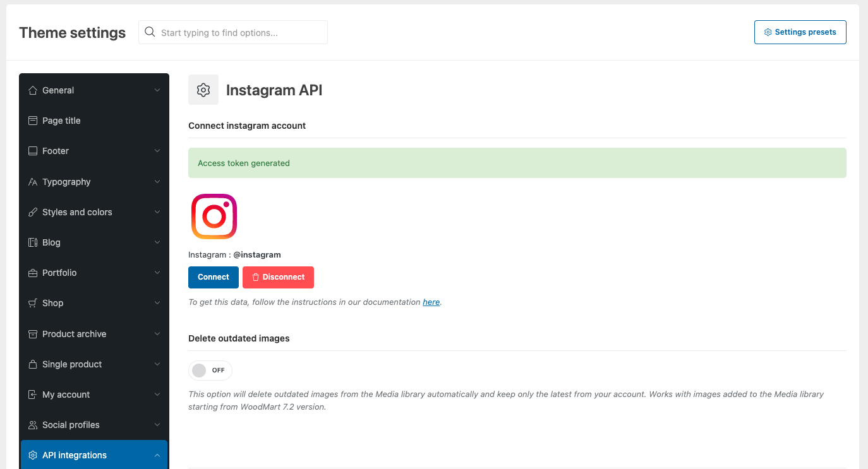
Task: Click the options search input field
Action: (x=240, y=32)
